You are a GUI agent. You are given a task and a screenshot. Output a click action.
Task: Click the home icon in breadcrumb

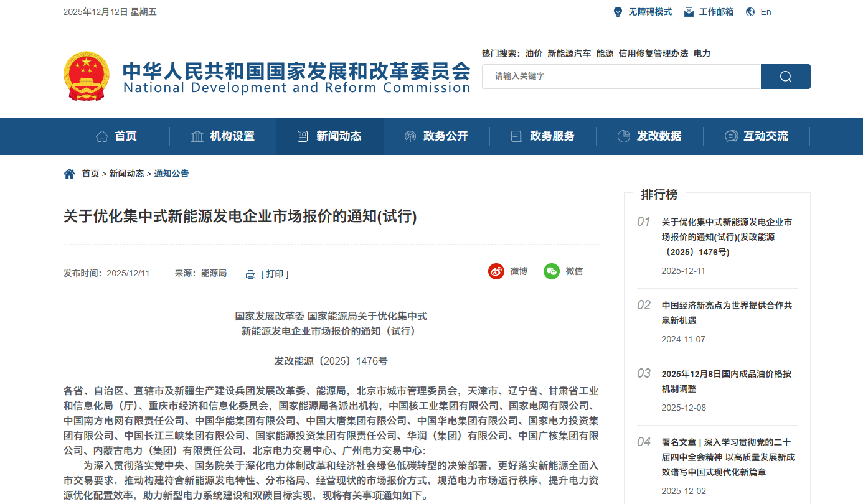69,174
